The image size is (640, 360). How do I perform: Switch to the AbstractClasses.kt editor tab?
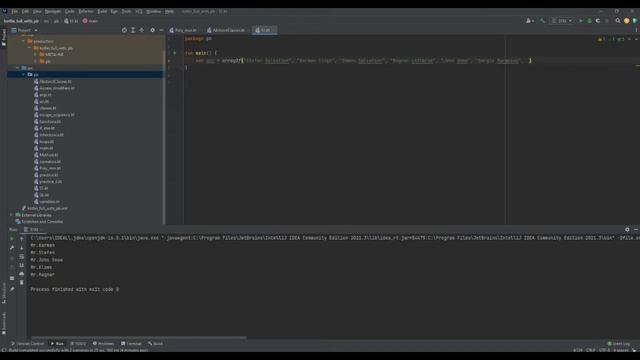tap(226, 30)
